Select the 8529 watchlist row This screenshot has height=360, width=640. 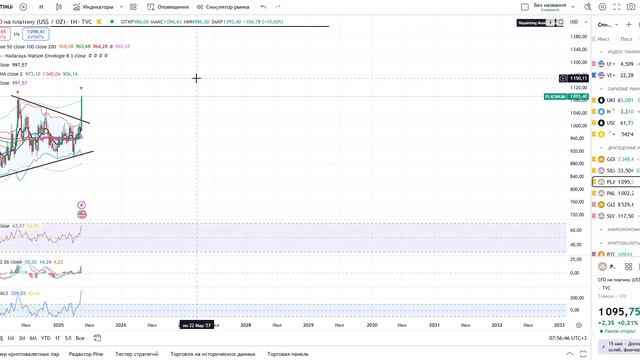(x=616, y=204)
